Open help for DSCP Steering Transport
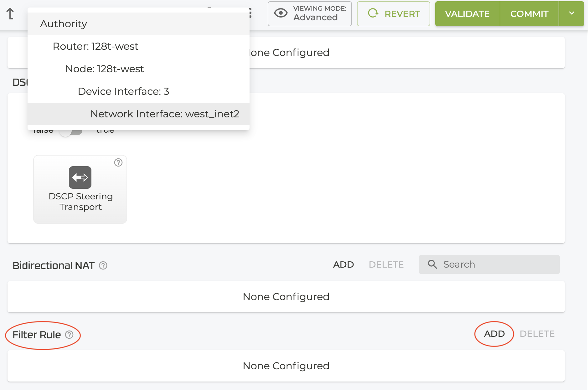588x390 pixels. [118, 162]
